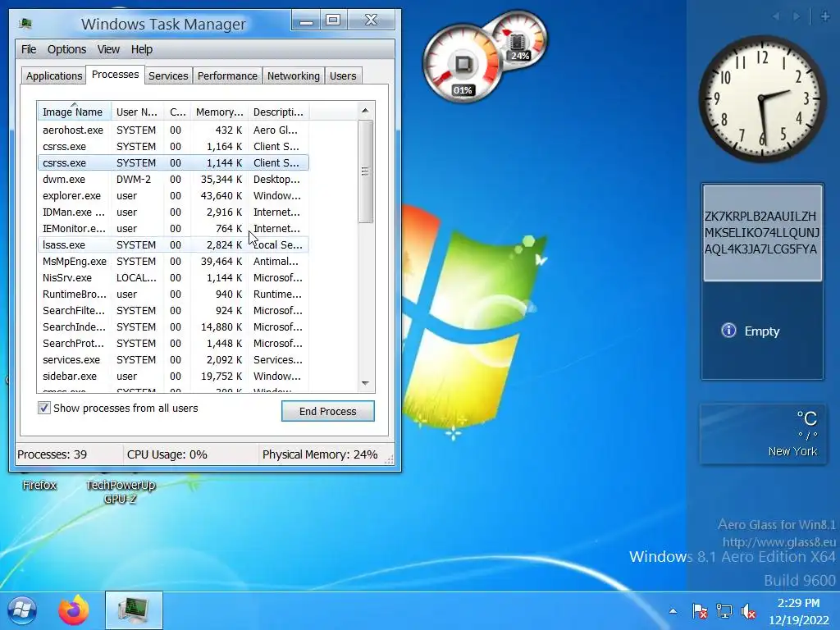Image resolution: width=840 pixels, height=630 pixels.
Task: Select the sidebar.exe process row
Action: [173, 376]
